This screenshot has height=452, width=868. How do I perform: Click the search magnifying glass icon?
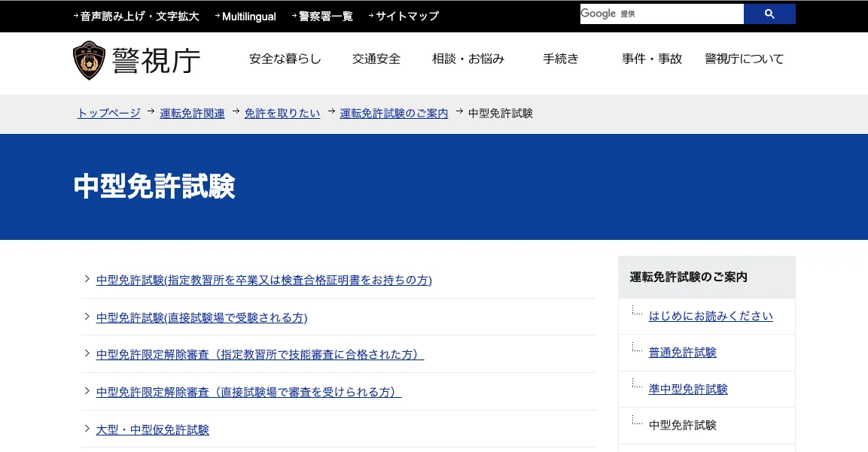click(769, 14)
